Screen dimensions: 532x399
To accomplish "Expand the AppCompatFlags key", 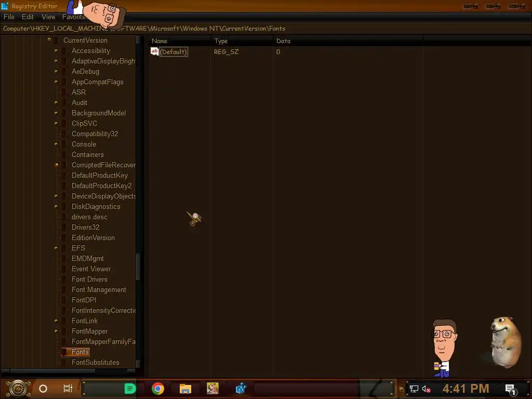I will coord(56,82).
